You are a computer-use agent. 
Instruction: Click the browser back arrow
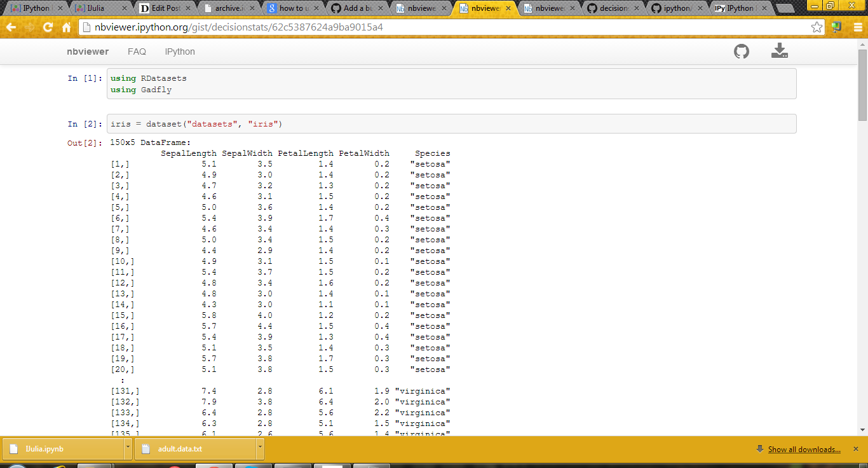[x=11, y=27]
